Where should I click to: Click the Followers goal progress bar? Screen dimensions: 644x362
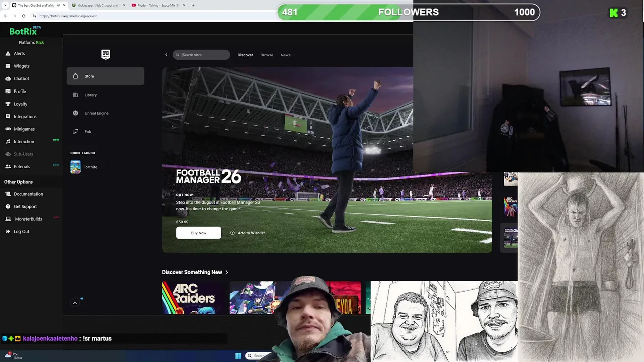[x=409, y=12]
